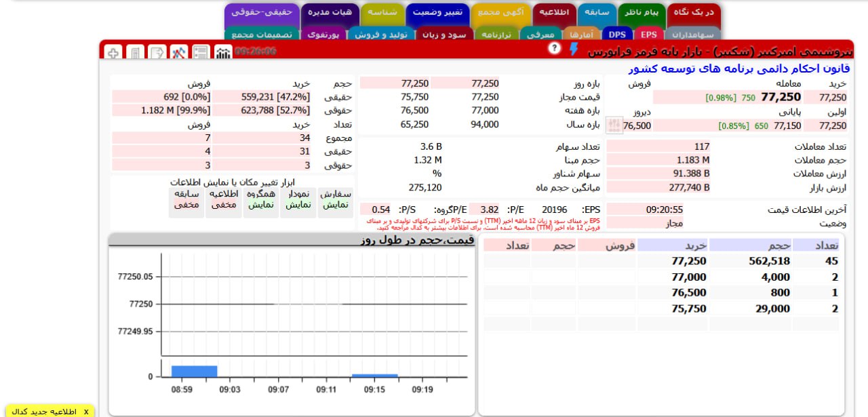The width and height of the screenshot is (868, 417).
Task: Click institutional buy volume 623,788 [52.7%]
Action: pyautogui.click(x=275, y=111)
